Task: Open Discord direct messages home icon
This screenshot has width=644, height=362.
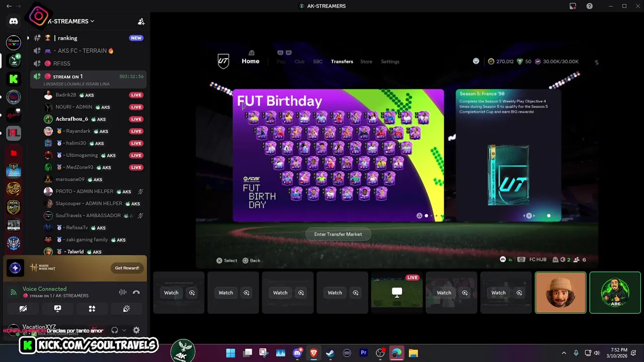Action: coord(14,21)
